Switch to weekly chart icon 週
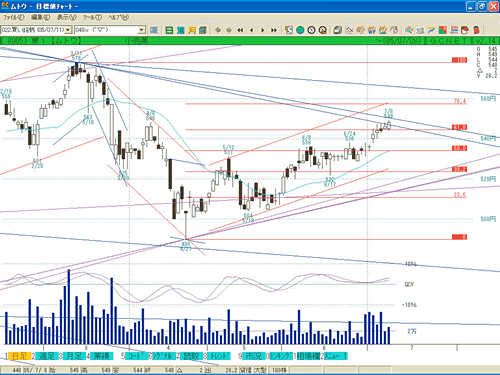 tap(181, 30)
